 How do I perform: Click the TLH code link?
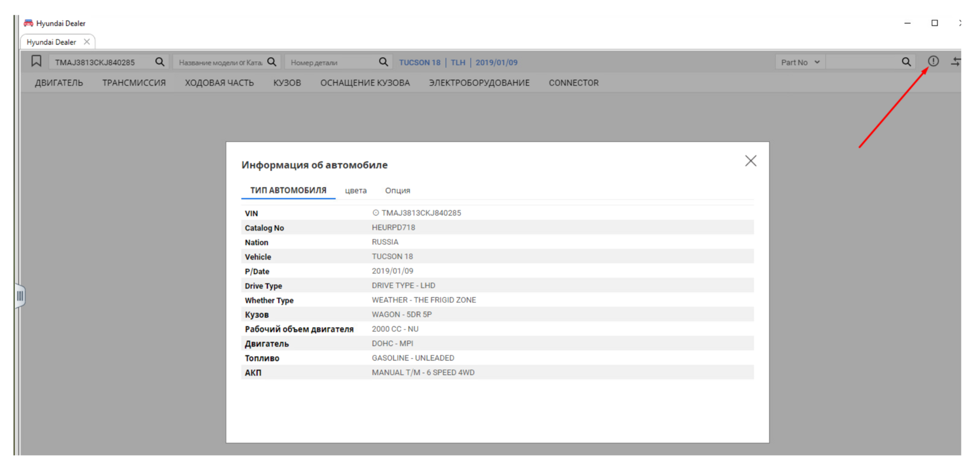pyautogui.click(x=458, y=62)
